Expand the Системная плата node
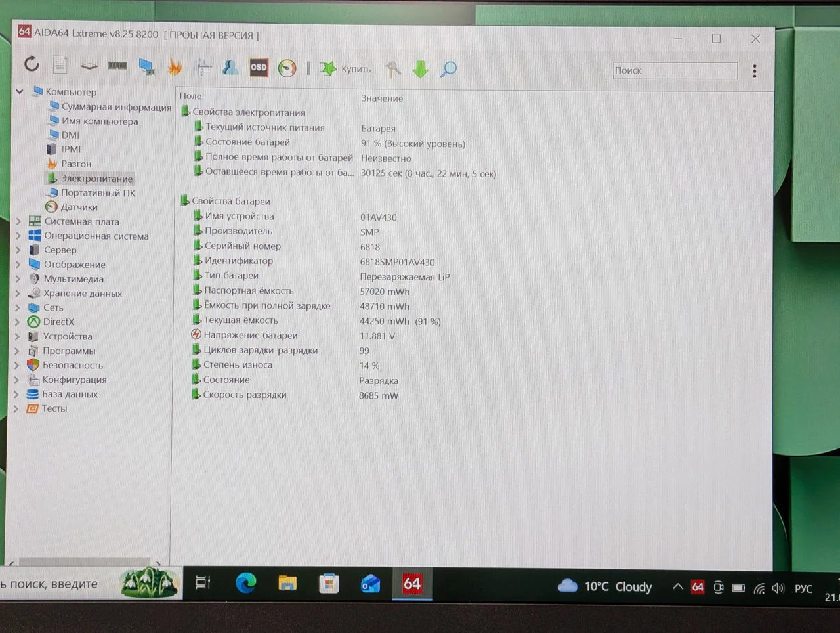The height and width of the screenshot is (633, 840). click(18, 221)
